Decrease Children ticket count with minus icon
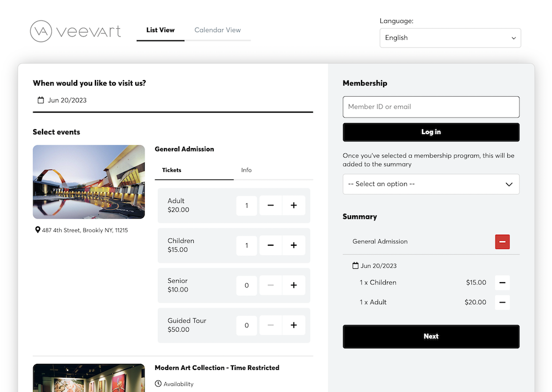The height and width of the screenshot is (392, 552). click(270, 245)
